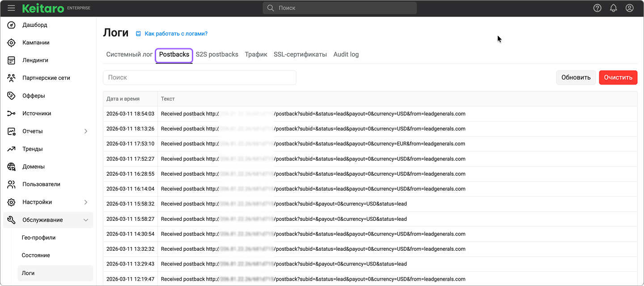Image resolution: width=644 pixels, height=286 pixels.
Task: Open the hamburger menu icon
Action: click(11, 8)
